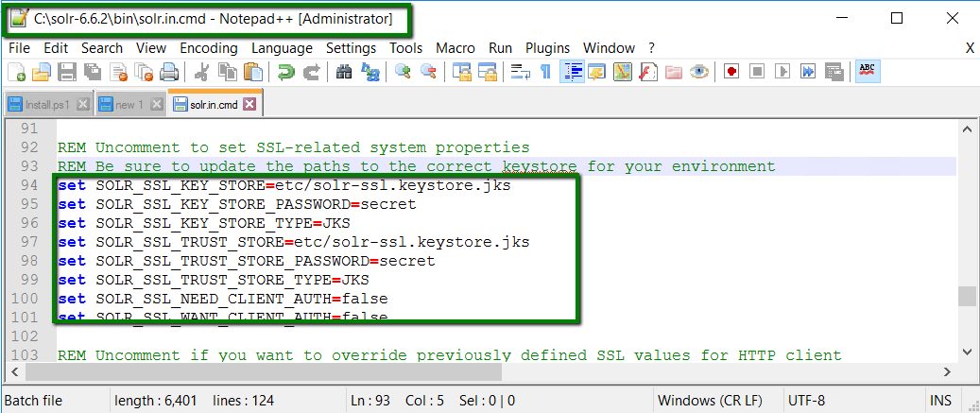Click the Redo toolbar icon
980x413 pixels.
pos(311,72)
